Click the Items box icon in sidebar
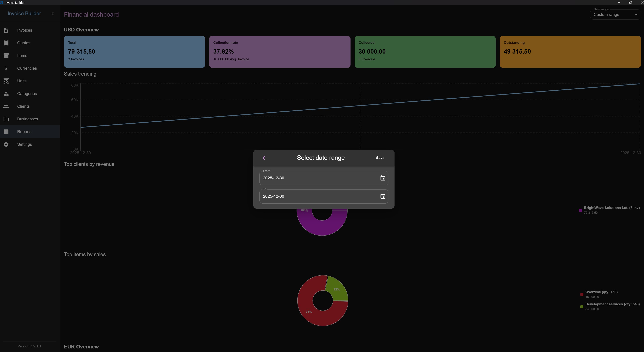The height and width of the screenshot is (352, 644). point(6,55)
